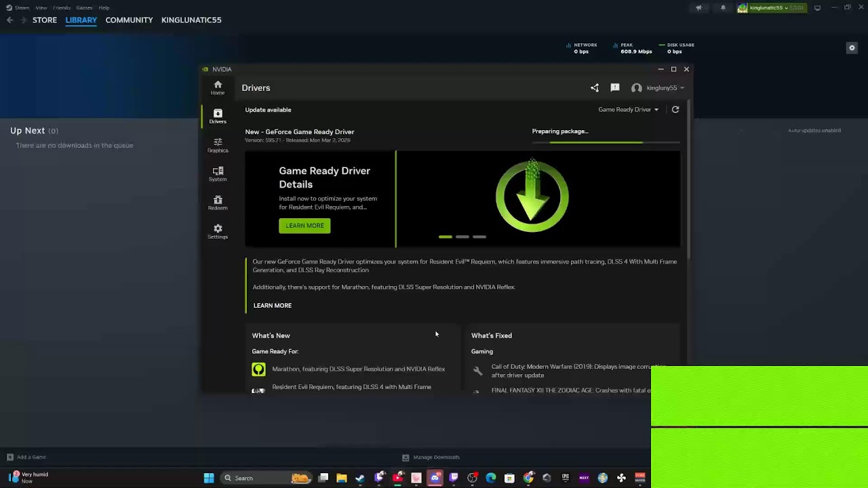Select the third carousel indicator
Image resolution: width=868 pixels, height=488 pixels.
[x=479, y=237]
